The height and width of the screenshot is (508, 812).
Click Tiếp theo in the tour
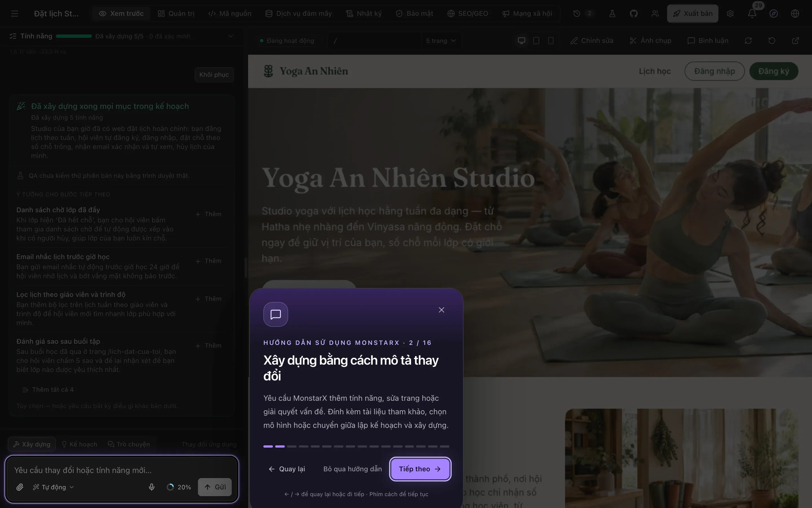click(420, 469)
